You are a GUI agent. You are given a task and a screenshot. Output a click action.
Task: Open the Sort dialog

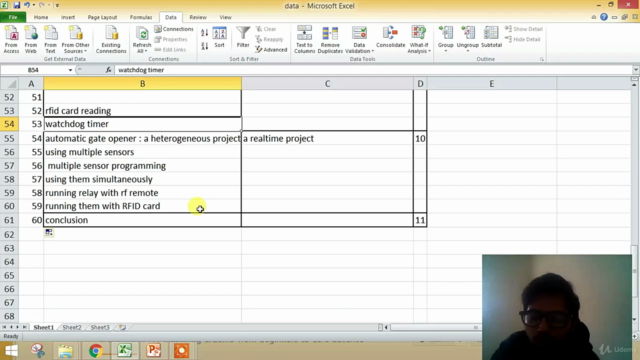(x=219, y=38)
